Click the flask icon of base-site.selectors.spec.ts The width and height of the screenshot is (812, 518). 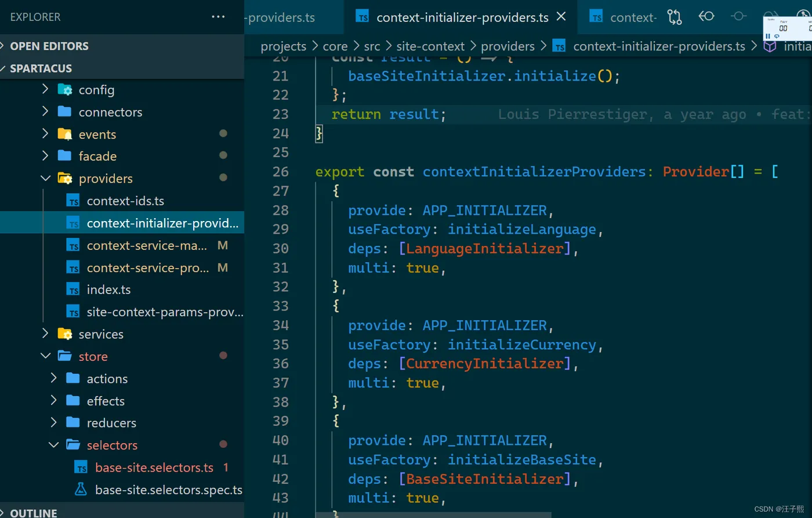[81, 489]
